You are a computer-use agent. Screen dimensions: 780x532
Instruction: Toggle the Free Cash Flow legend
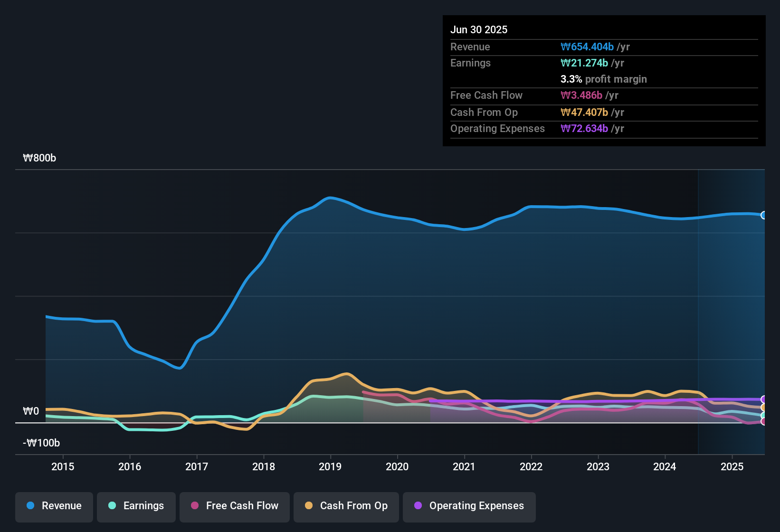[235, 506]
